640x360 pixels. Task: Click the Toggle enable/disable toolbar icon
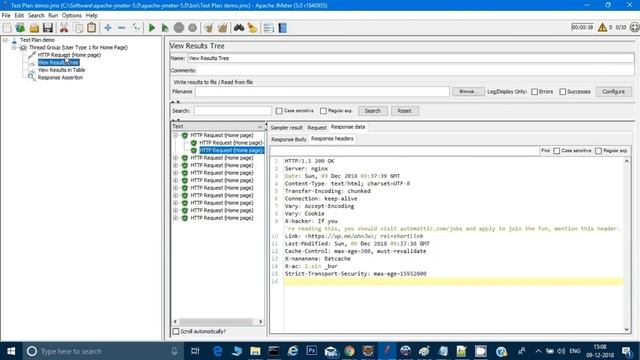point(136,28)
